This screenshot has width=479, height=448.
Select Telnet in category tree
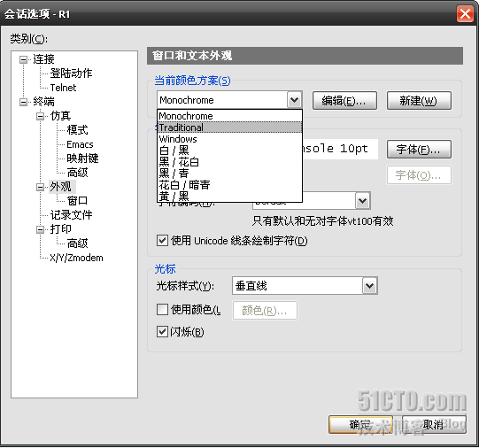pyautogui.click(x=63, y=88)
